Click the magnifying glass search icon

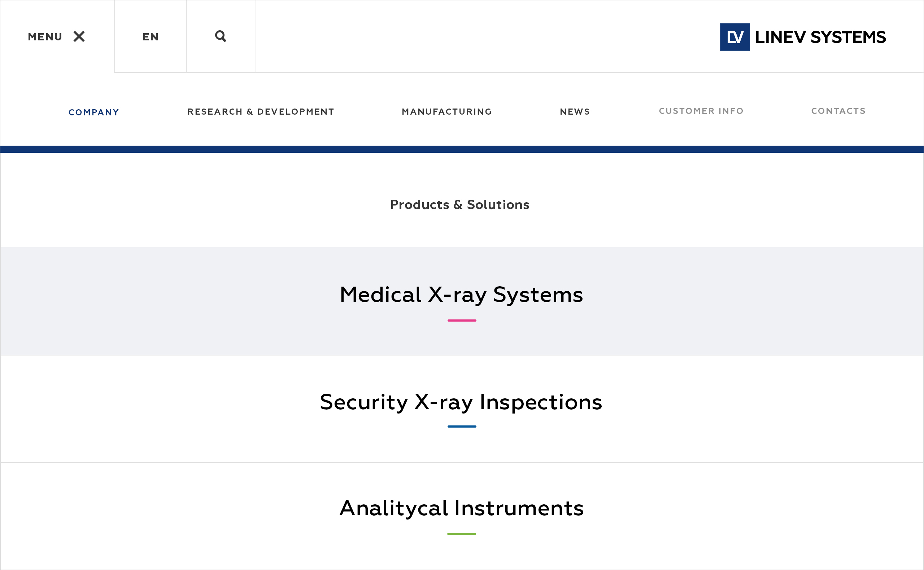[220, 36]
